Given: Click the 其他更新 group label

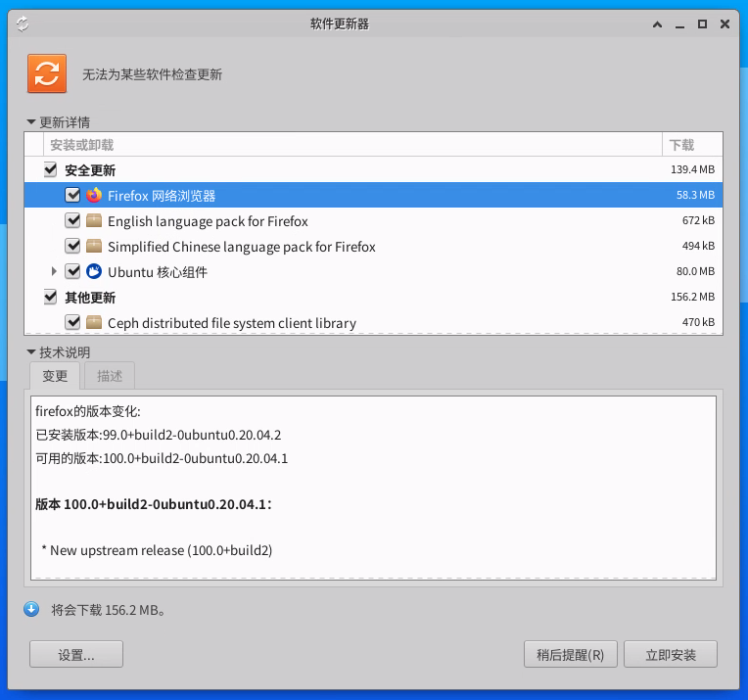Looking at the screenshot, I should click(90, 298).
